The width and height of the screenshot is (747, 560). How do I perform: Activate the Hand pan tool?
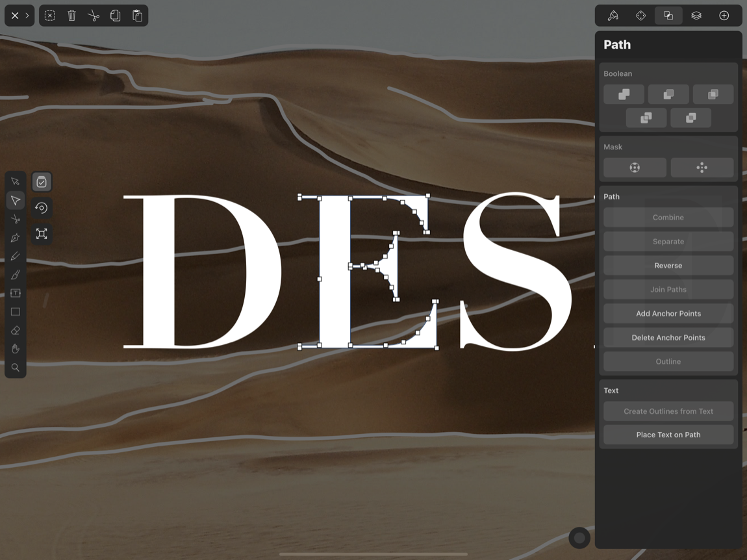[x=15, y=349]
